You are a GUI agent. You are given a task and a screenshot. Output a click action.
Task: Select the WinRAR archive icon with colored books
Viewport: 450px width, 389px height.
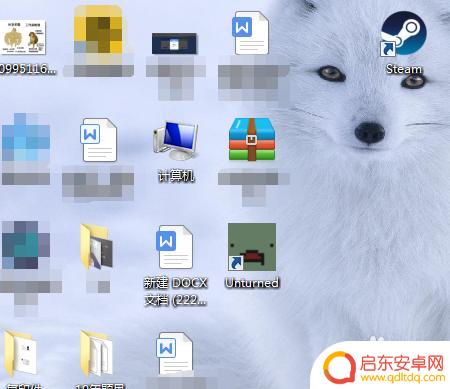click(x=252, y=139)
